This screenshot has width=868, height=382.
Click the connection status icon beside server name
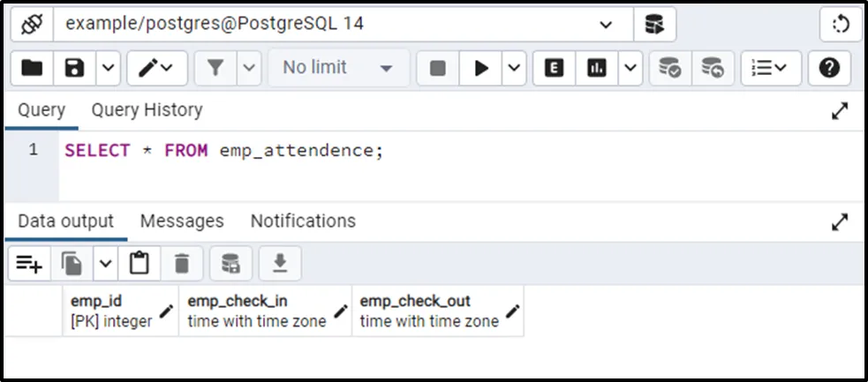point(33,25)
